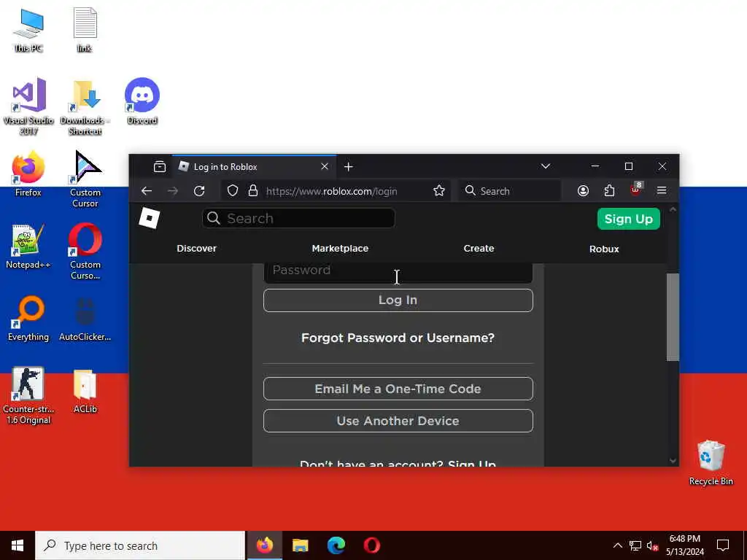The height and width of the screenshot is (560, 747).
Task: Show hidden system tray icons
Action: pos(617,545)
